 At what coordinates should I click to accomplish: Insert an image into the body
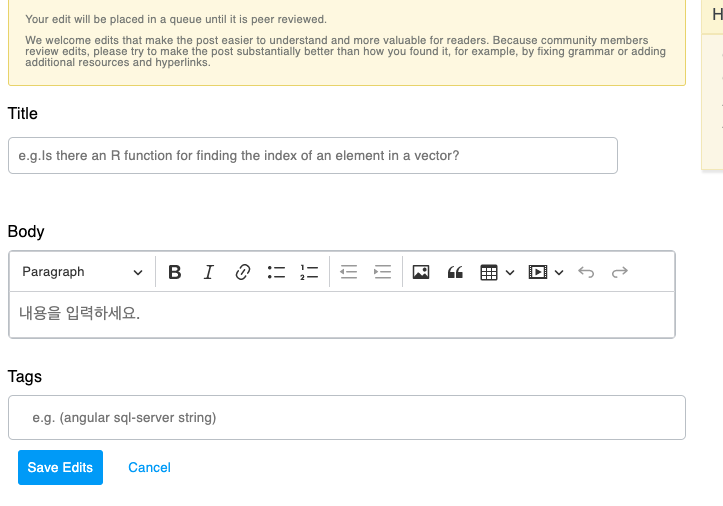(x=421, y=272)
